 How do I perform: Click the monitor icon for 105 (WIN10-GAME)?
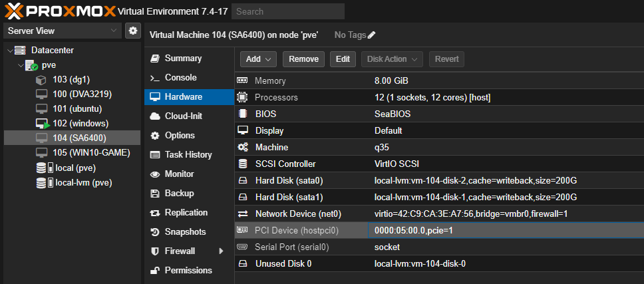pos(41,153)
